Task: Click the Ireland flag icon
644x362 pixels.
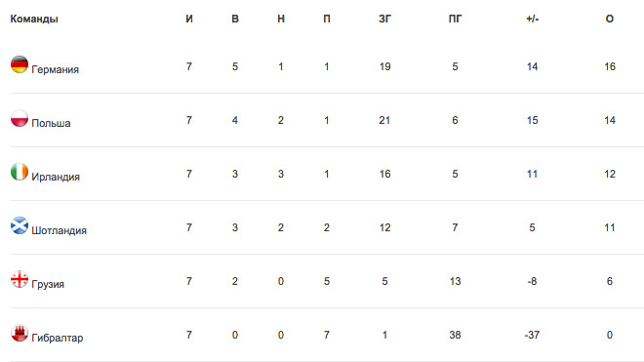Action: [20, 172]
